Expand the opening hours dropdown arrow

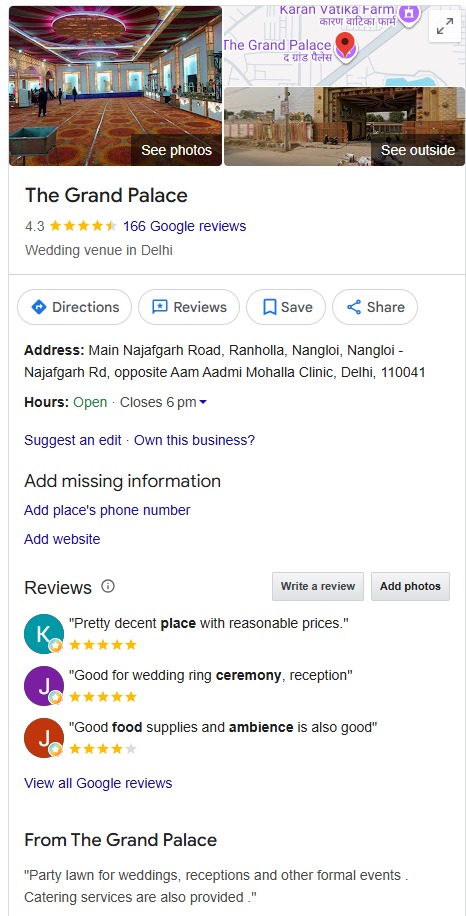pos(203,403)
